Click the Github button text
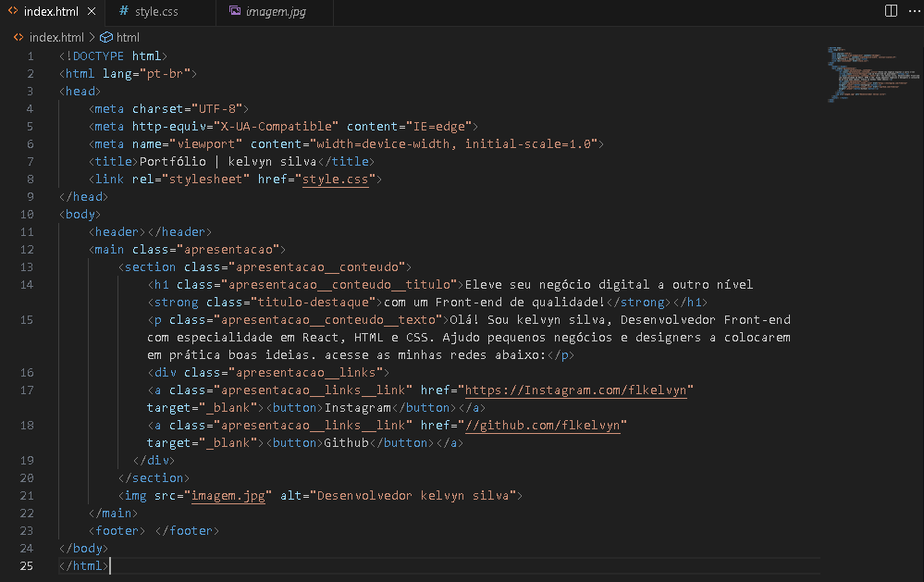This screenshot has width=924, height=582. [x=347, y=443]
